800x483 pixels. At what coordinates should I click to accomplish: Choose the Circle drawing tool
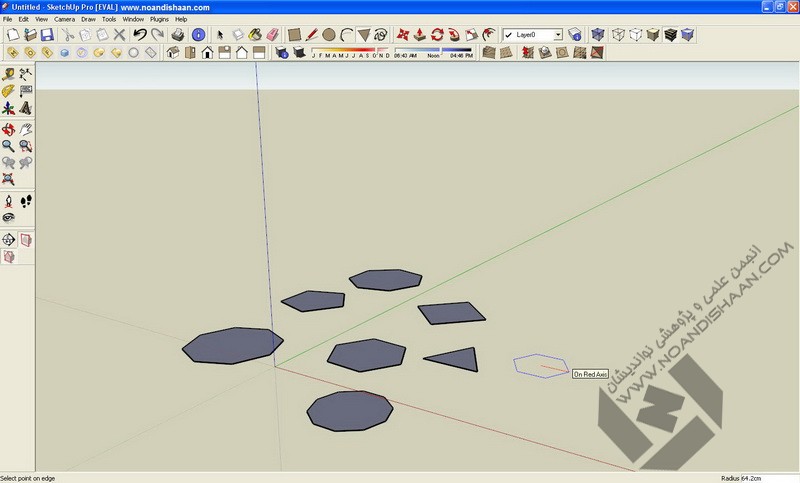pos(328,34)
